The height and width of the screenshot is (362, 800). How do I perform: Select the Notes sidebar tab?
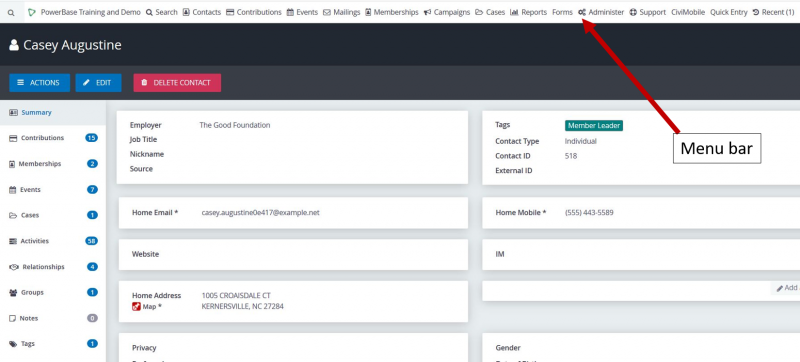[x=53, y=318]
